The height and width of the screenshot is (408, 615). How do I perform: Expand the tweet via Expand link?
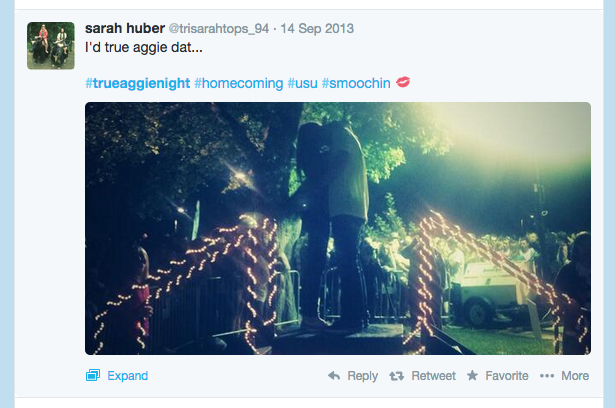127,376
